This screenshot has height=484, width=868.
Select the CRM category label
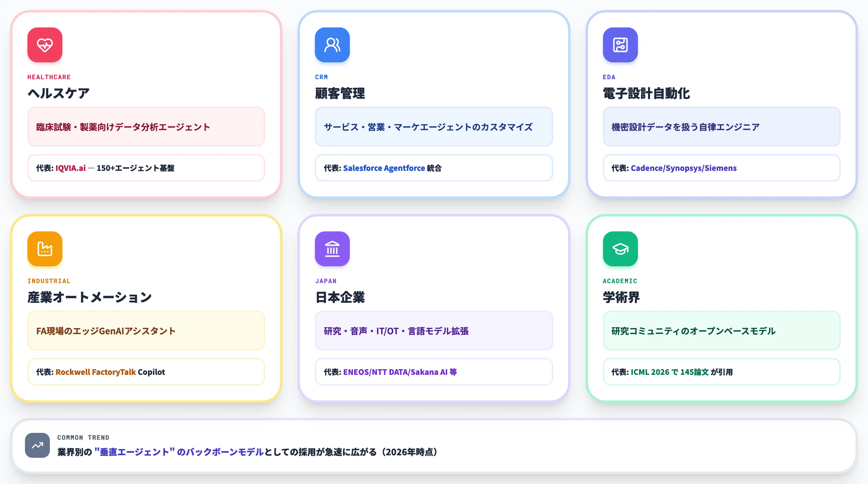point(321,77)
